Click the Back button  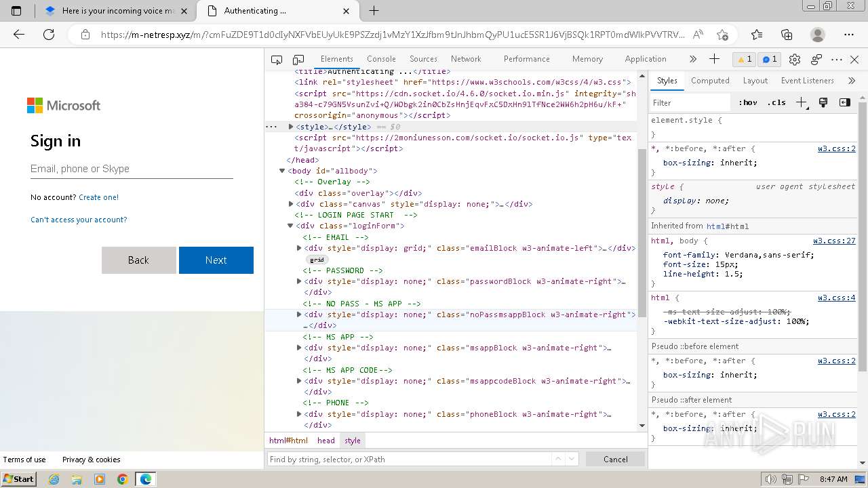pyautogui.click(x=138, y=260)
